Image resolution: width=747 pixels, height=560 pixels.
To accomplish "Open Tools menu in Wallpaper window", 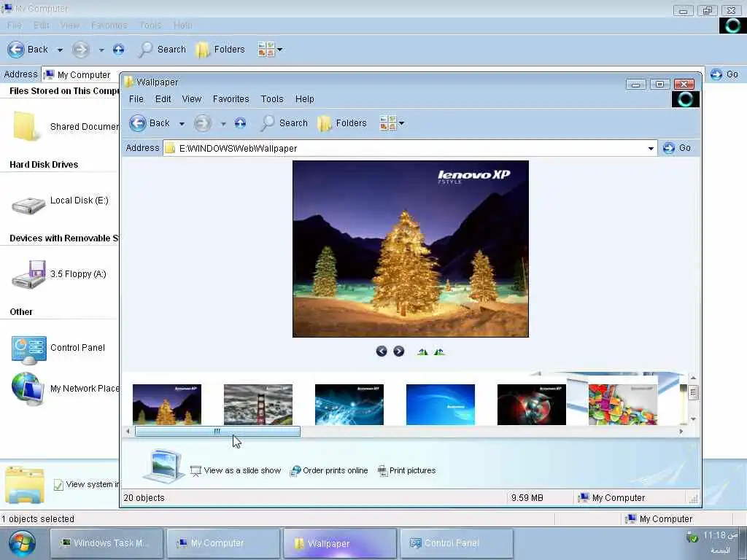I will point(272,99).
